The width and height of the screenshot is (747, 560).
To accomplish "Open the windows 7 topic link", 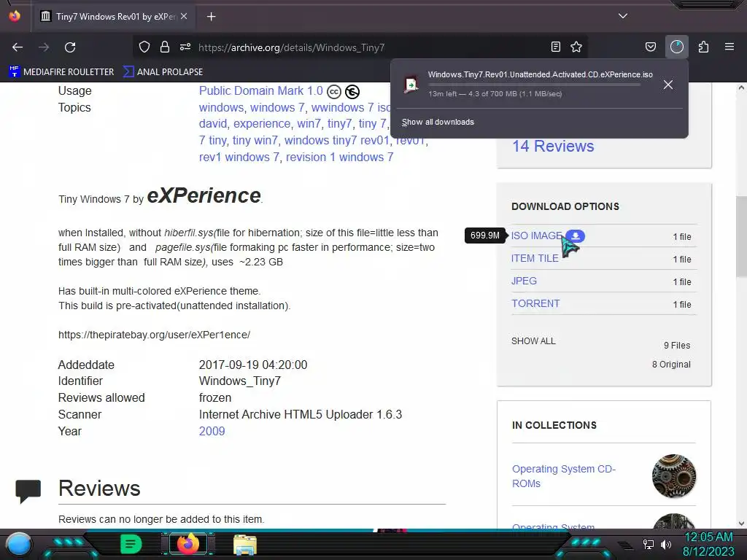I will (277, 108).
